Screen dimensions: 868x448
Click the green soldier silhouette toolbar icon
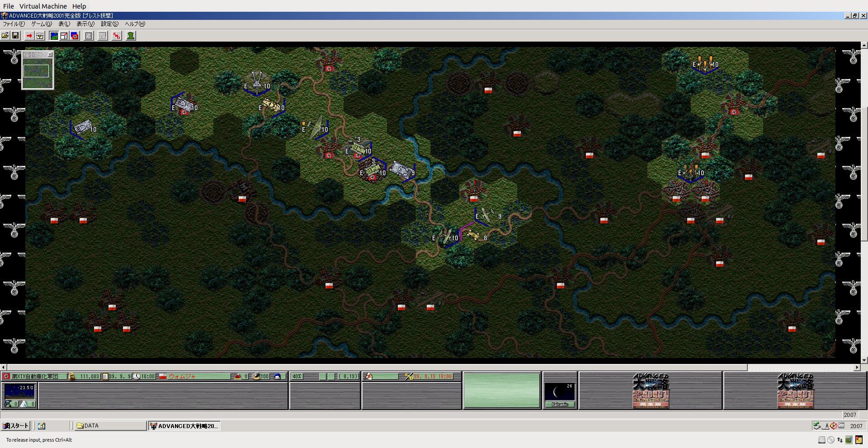(x=131, y=36)
